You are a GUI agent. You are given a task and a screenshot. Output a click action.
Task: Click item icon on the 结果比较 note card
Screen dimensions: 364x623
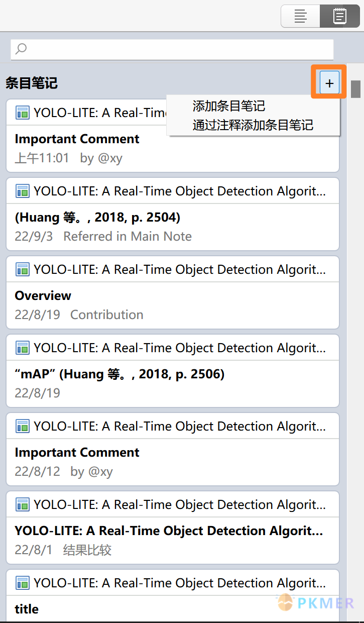(x=22, y=505)
